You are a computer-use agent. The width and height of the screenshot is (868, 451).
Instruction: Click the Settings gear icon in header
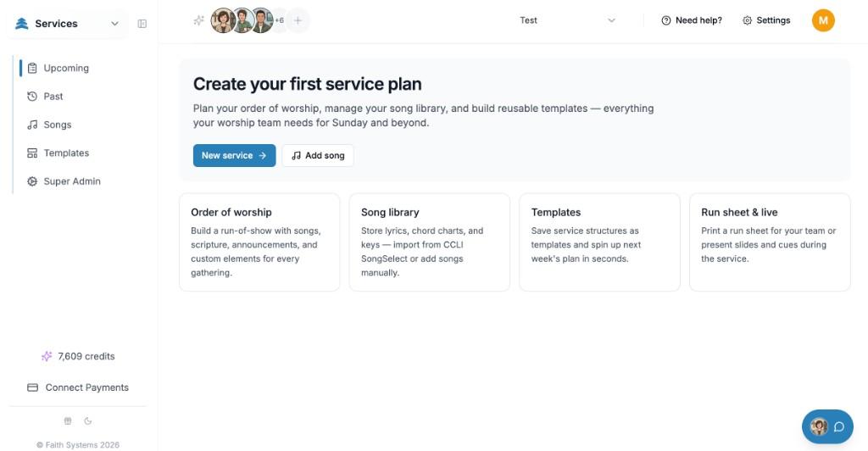click(748, 20)
